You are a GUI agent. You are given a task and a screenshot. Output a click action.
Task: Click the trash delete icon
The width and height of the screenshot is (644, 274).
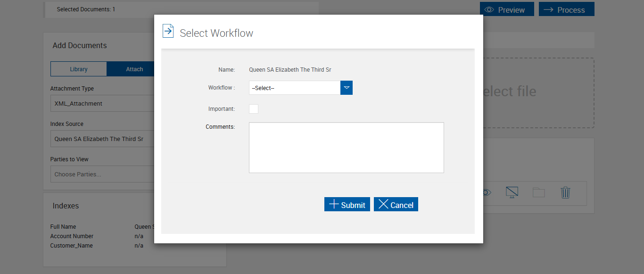pyautogui.click(x=565, y=192)
